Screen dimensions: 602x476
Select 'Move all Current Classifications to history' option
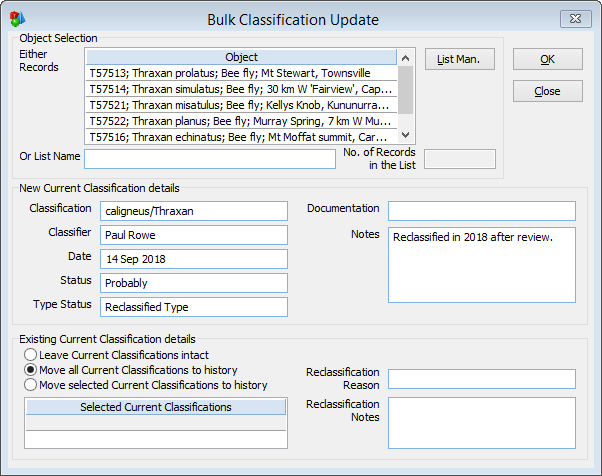(30, 370)
